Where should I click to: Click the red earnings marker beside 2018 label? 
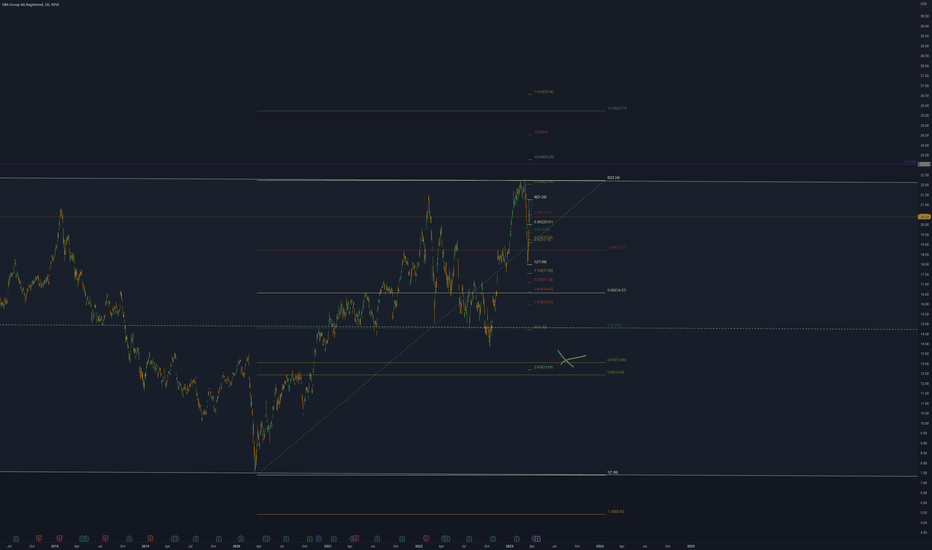coord(59,539)
